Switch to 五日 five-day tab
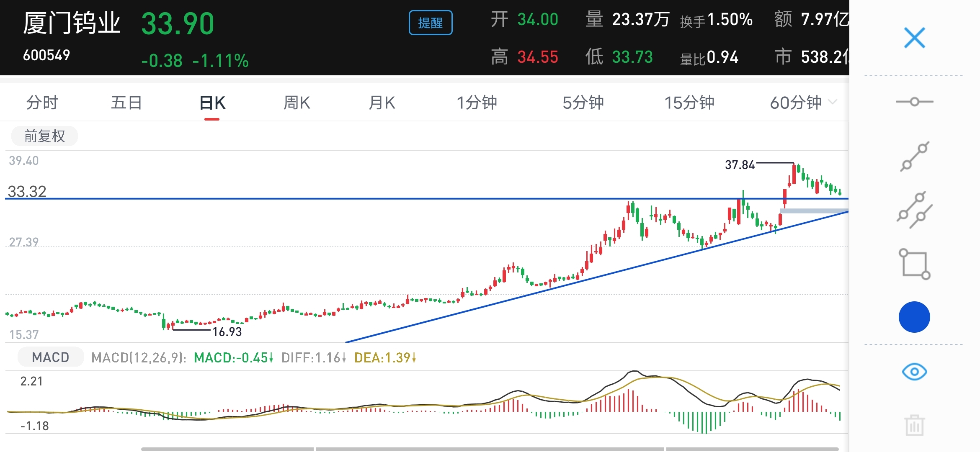 tap(126, 103)
